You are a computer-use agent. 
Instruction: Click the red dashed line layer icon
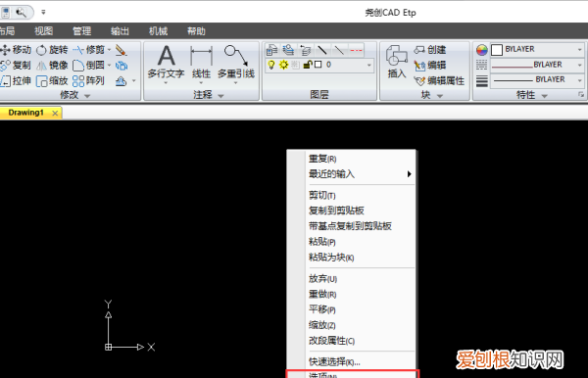(x=356, y=49)
